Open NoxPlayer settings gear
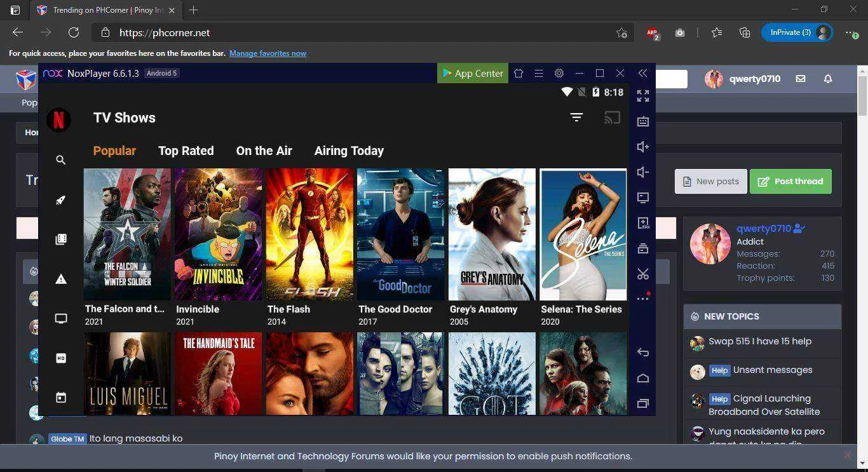The image size is (868, 472). point(559,73)
